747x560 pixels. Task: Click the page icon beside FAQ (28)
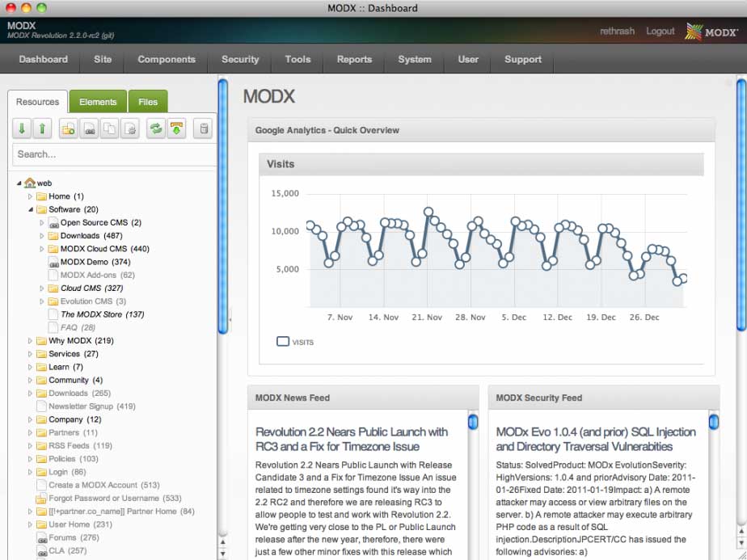pyautogui.click(x=54, y=327)
